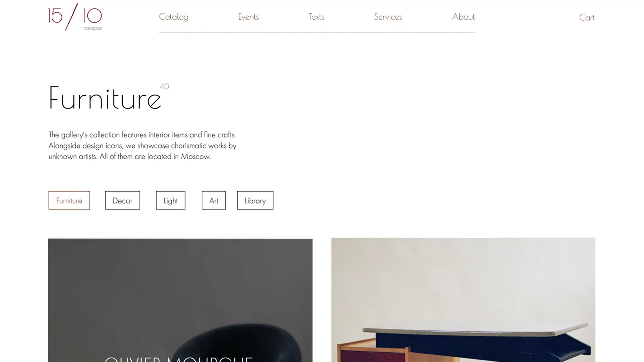
Task: Go to the Events page
Action: [248, 17]
